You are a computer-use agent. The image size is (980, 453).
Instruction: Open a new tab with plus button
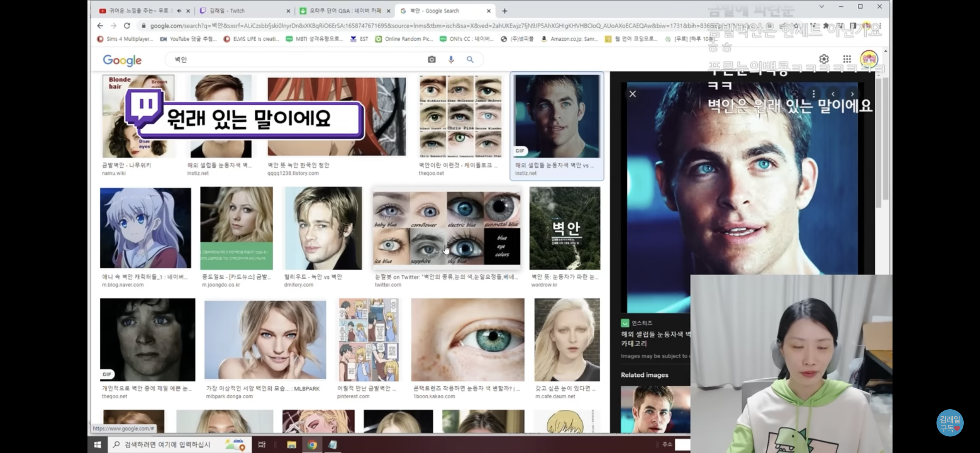tap(504, 11)
